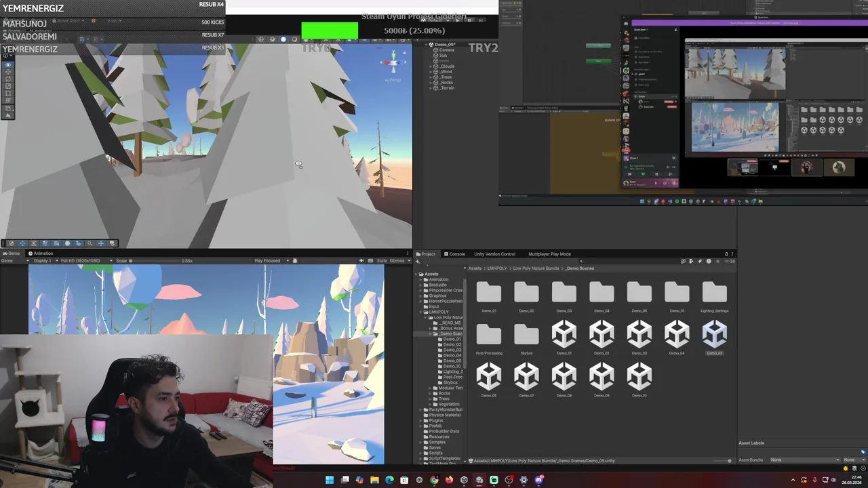Toggle Persp projection label under Scene gizmo
Screen dimensions: 868x488
coord(393,80)
